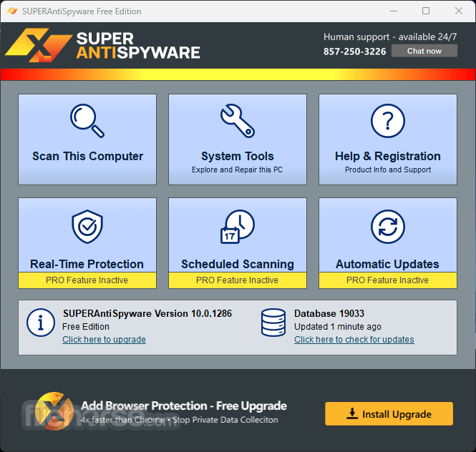Click the wrench System Tools icon
The image size is (476, 452).
click(238, 121)
